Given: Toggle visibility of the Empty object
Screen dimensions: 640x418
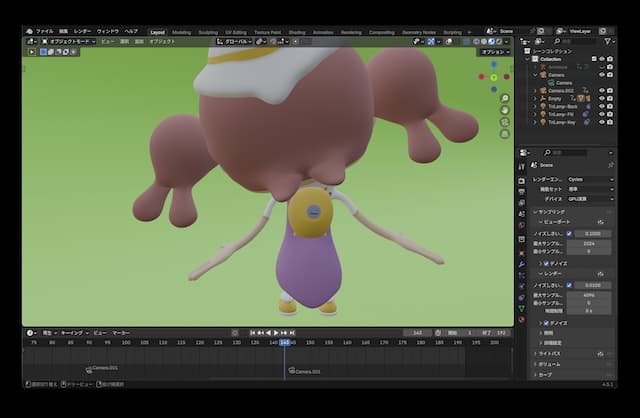Looking at the screenshot, I should click(602, 97).
